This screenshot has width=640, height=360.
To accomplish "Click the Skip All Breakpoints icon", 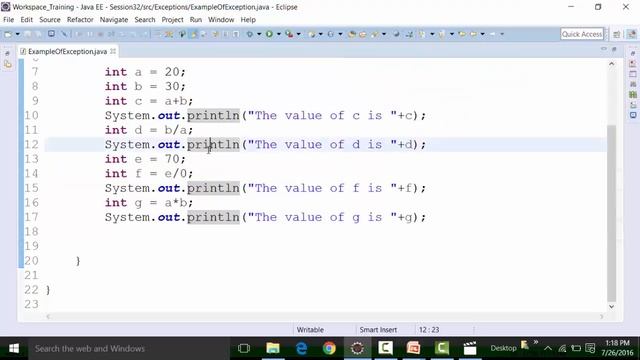I will coord(64,34).
